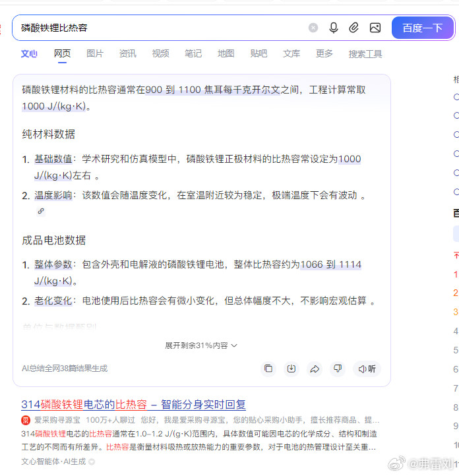Open the 贴吧 tab
Image resolution: width=459 pixels, height=476 pixels.
pos(259,54)
